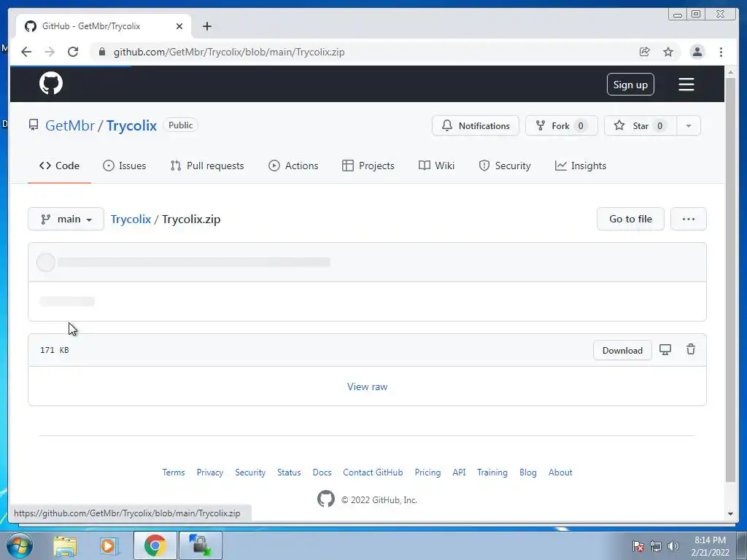Open the Pricing footer link
Viewport: 747px width, 560px height.
coord(427,472)
